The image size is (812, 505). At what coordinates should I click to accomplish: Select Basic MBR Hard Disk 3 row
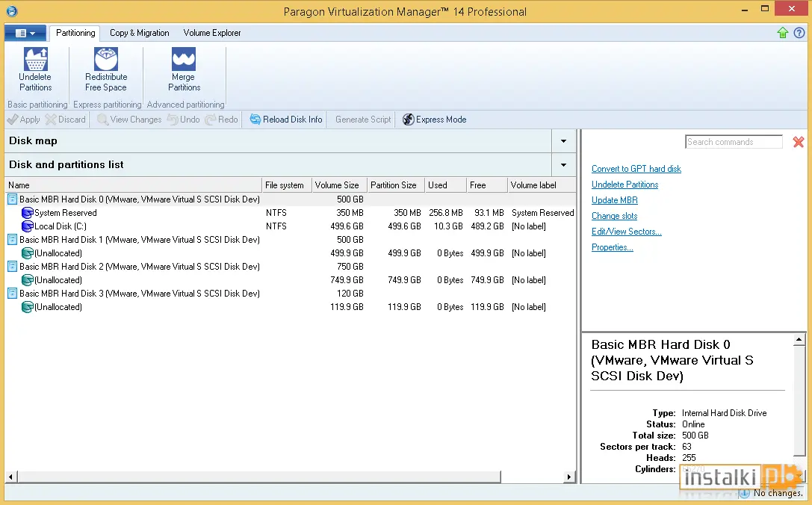291,294
